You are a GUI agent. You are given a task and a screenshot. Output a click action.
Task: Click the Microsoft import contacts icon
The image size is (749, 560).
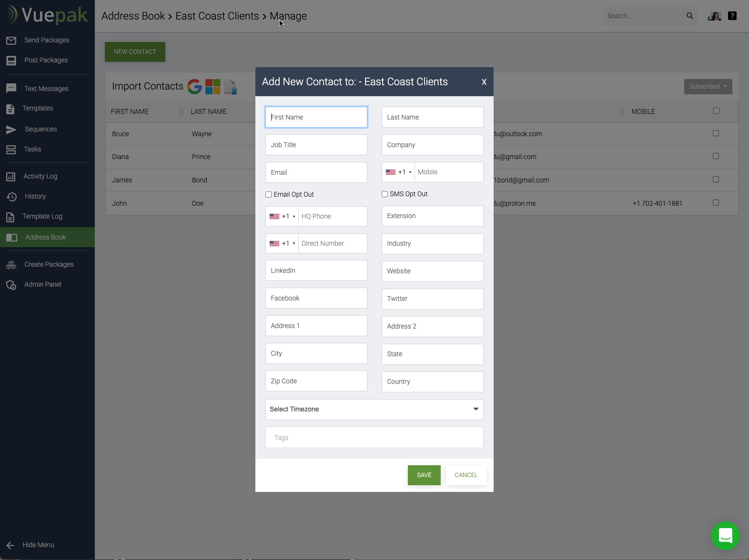pyautogui.click(x=213, y=87)
